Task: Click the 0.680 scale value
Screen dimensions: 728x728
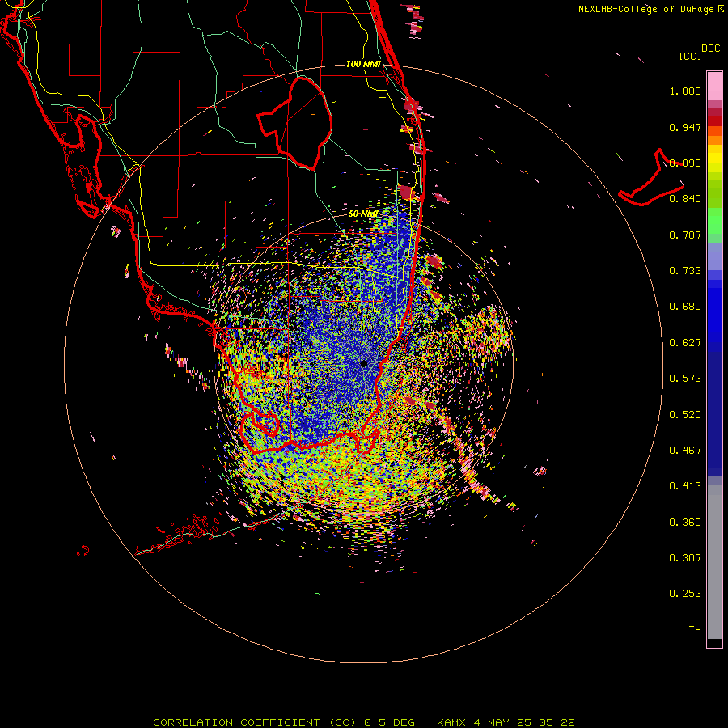Action: tap(685, 307)
